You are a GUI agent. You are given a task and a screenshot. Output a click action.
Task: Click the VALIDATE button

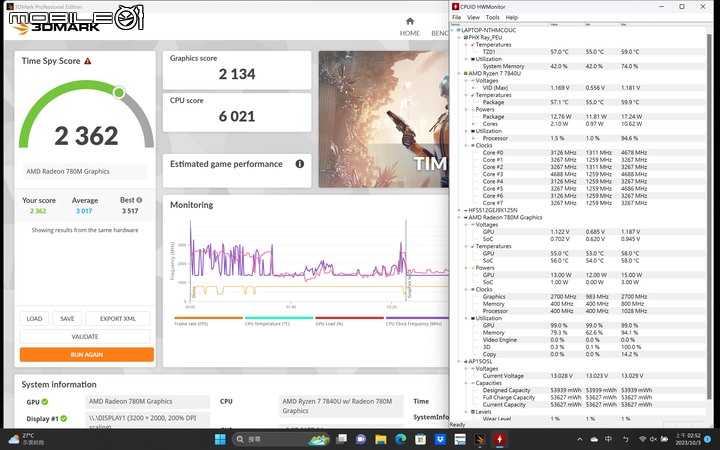click(x=85, y=337)
